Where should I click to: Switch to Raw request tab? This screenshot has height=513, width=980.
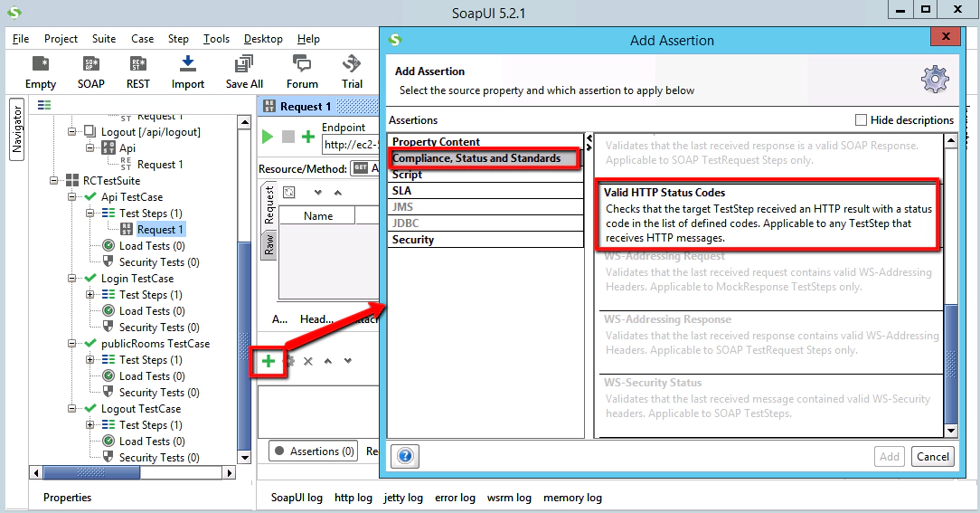(x=269, y=244)
